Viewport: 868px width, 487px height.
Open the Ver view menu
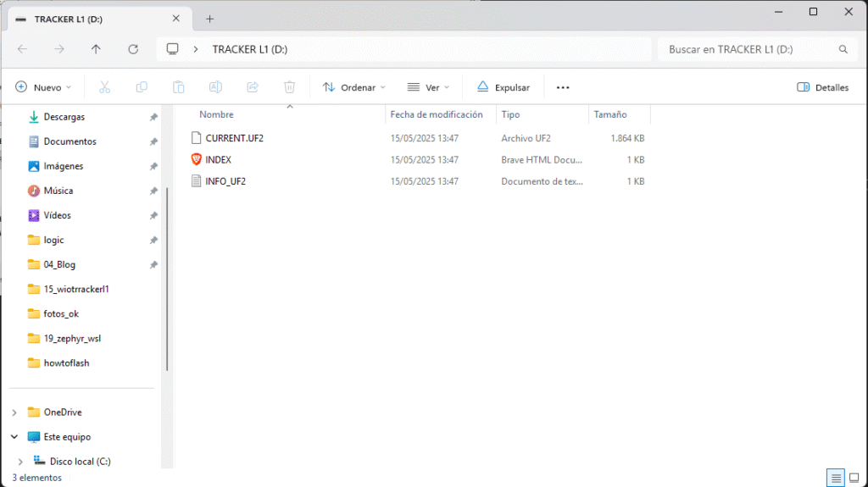(431, 87)
